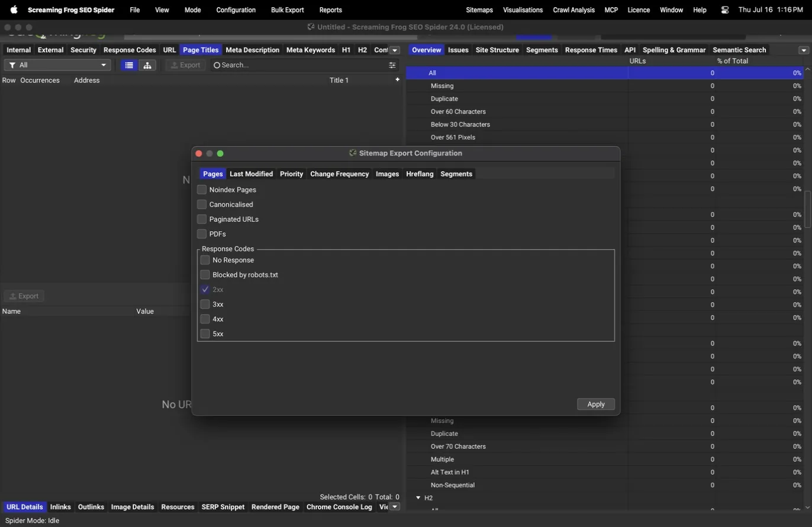
Task: Click the filter funnel icon in All dropdown
Action: (x=12, y=65)
